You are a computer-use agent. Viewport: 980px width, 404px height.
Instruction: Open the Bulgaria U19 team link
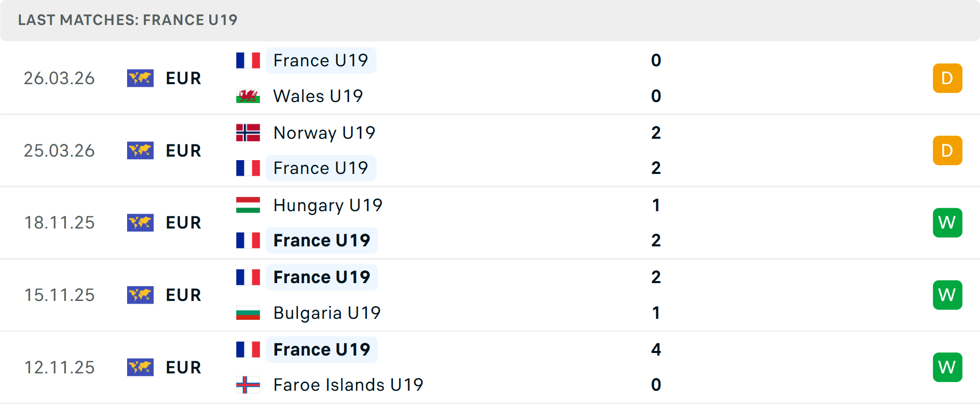coord(327,313)
